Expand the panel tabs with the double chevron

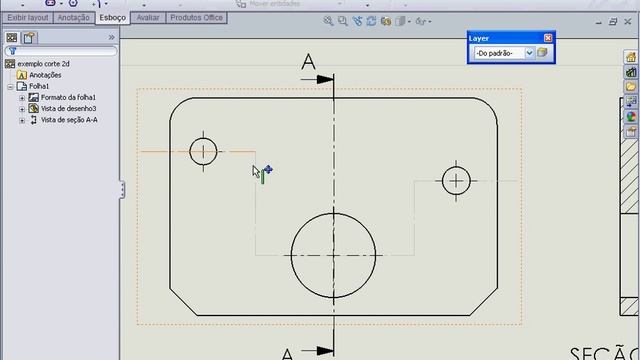111,38
